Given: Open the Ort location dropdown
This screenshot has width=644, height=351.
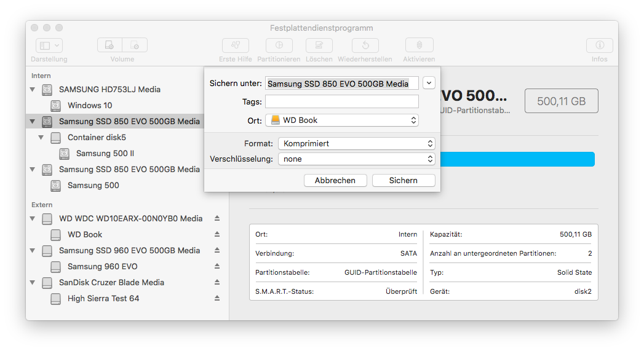Looking at the screenshot, I should pos(342,120).
